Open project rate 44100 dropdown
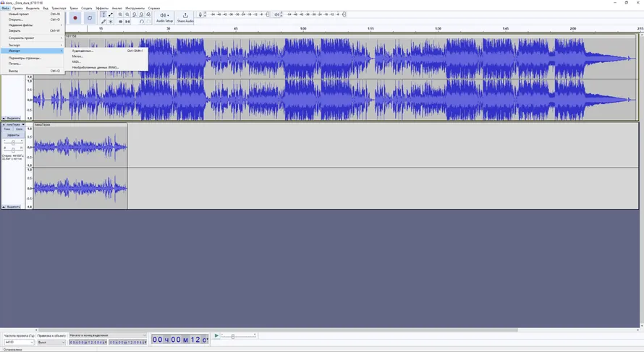This screenshot has width=644, height=352. pyautogui.click(x=19, y=342)
